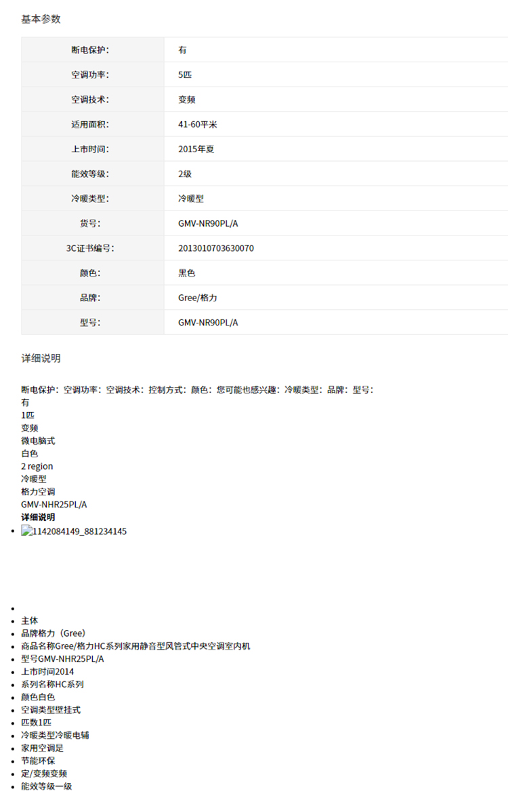Click the 黑色 color value in table

pyautogui.click(x=186, y=273)
